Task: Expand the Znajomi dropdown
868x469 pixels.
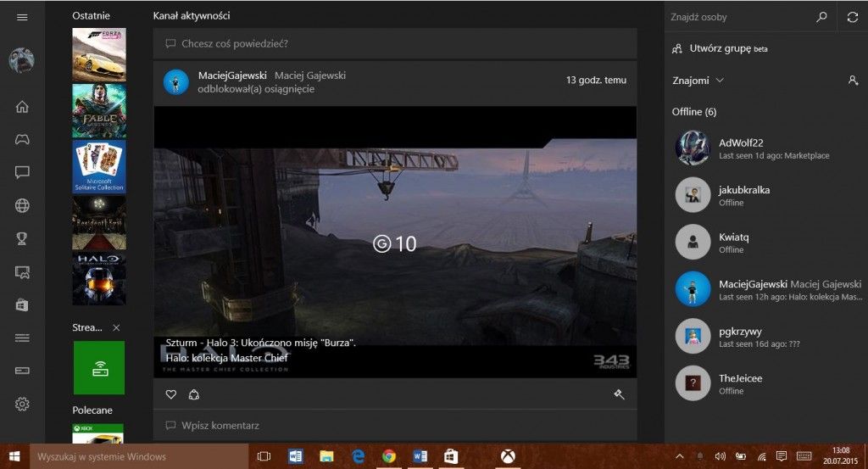Action: tap(698, 81)
